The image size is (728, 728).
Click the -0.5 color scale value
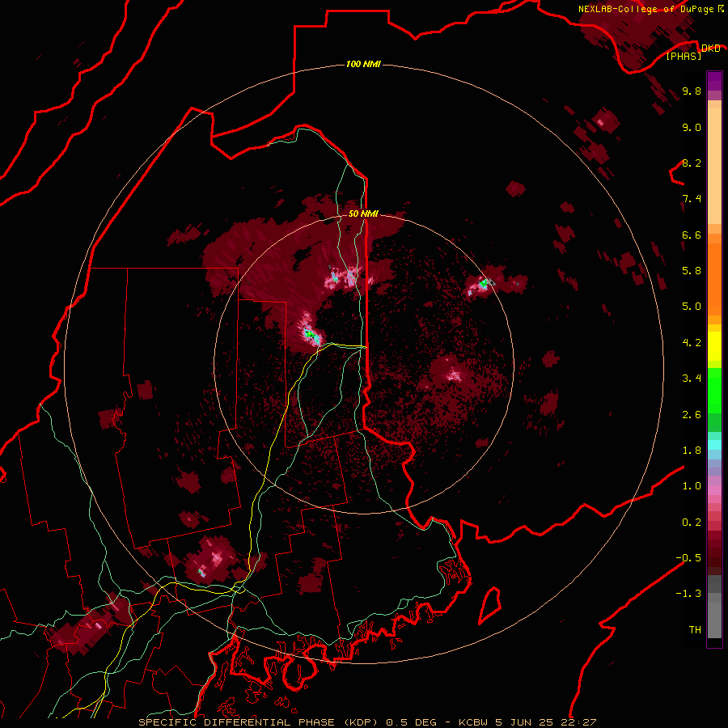pyautogui.click(x=688, y=558)
